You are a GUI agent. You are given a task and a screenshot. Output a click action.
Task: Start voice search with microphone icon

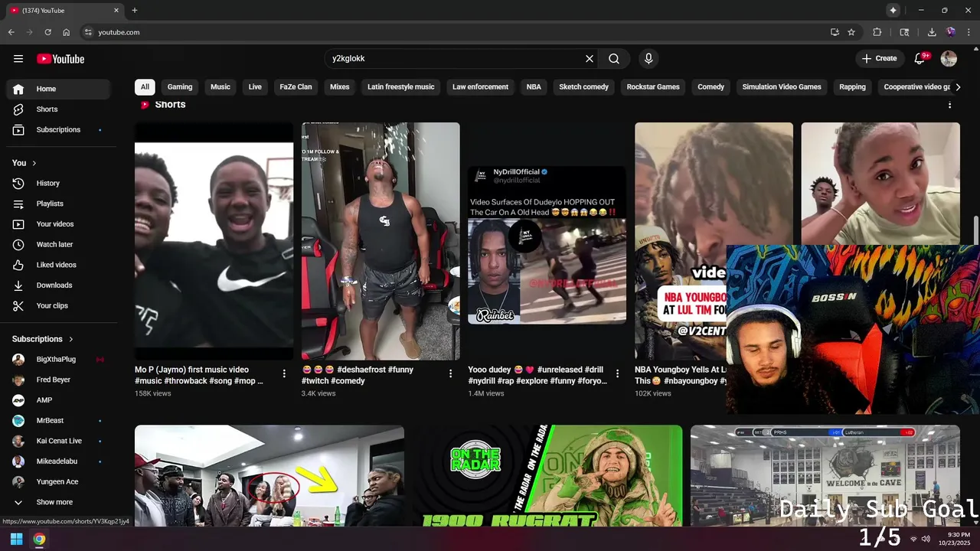click(648, 59)
